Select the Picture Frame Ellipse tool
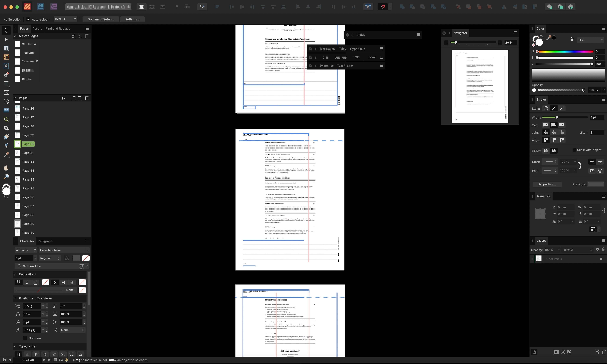 6,101
